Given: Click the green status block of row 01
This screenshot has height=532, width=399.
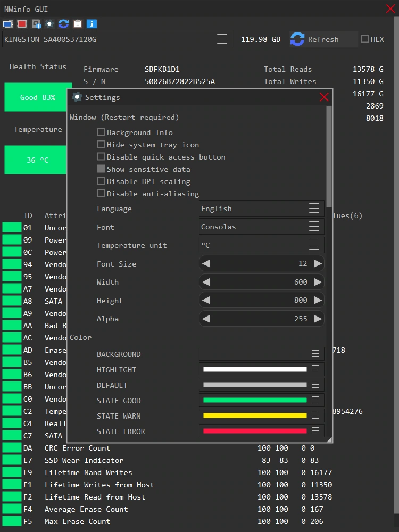Looking at the screenshot, I should tap(12, 227).
